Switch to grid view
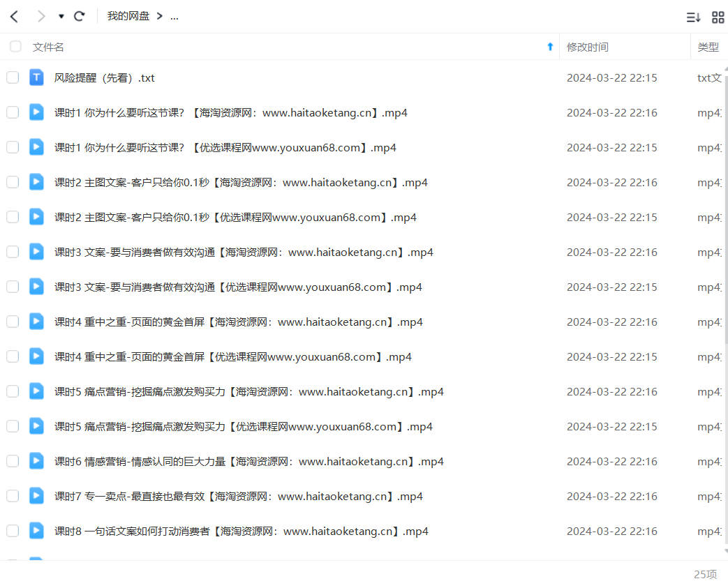The width and height of the screenshot is (728, 588). point(718,17)
